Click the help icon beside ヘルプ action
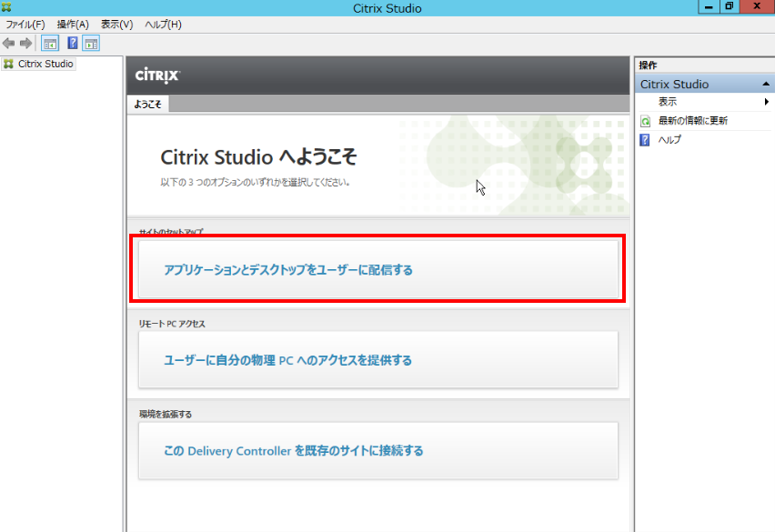This screenshot has width=775, height=532. click(x=645, y=140)
